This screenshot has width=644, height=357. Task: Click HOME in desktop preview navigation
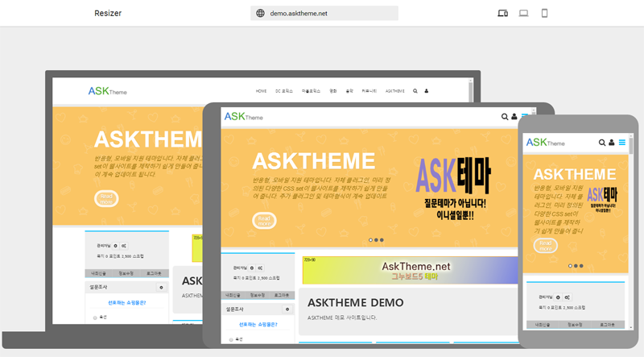point(261,91)
